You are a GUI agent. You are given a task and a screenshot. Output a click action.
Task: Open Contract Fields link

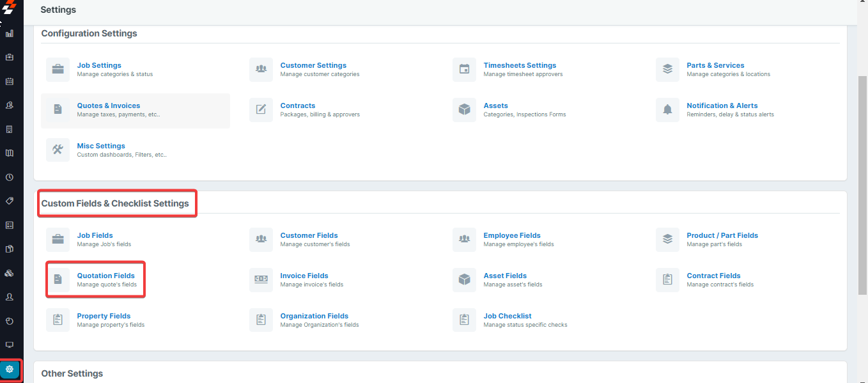tap(713, 276)
